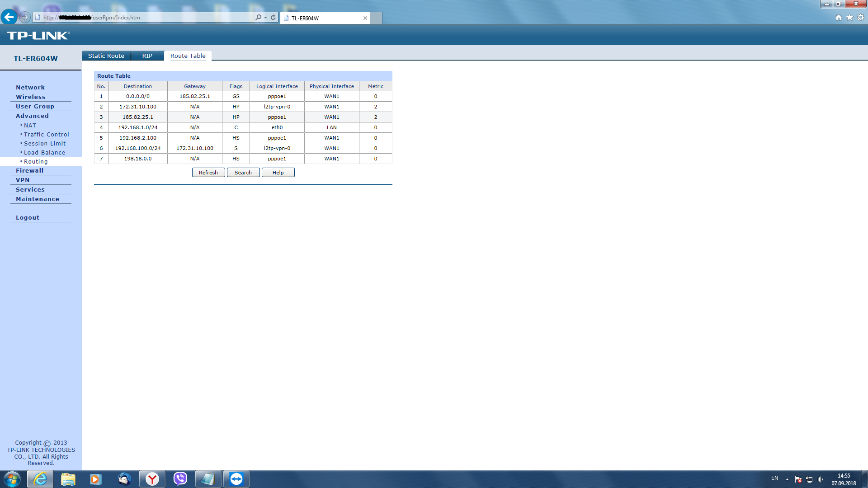868x488 pixels.
Task: Click the Search button
Action: click(243, 173)
